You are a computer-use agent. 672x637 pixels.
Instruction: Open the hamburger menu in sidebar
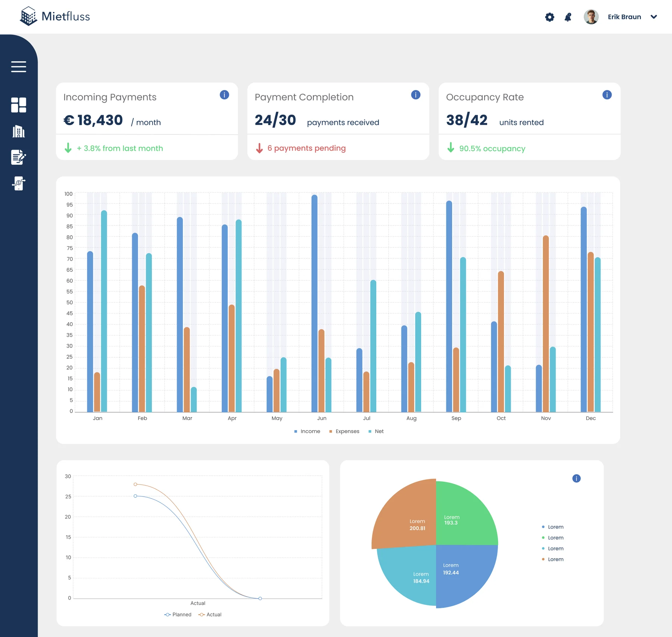19,67
